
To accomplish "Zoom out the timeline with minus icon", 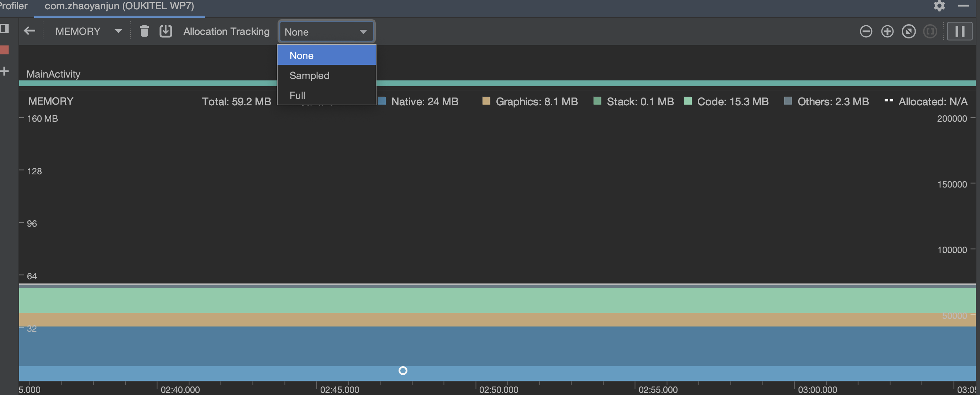I will (866, 31).
